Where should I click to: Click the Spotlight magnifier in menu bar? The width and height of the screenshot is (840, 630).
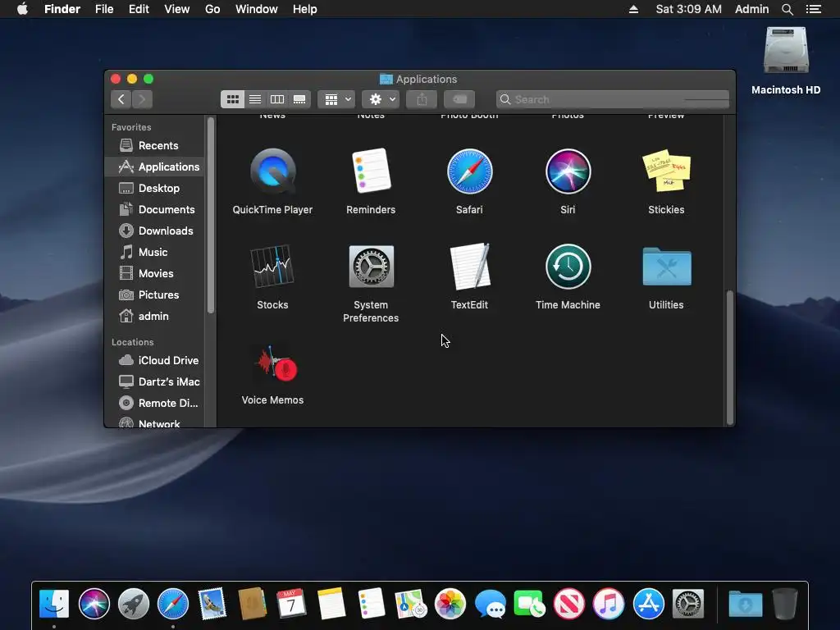787,9
